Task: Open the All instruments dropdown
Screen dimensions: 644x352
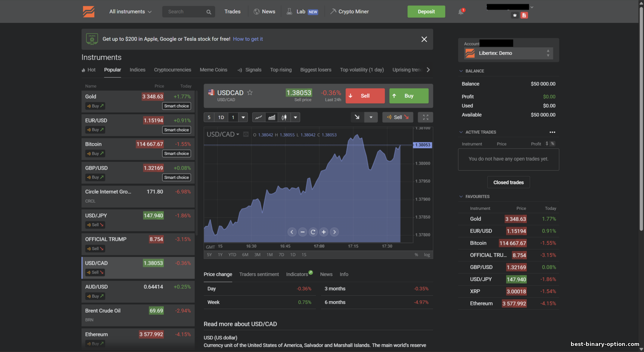Action: (x=130, y=12)
